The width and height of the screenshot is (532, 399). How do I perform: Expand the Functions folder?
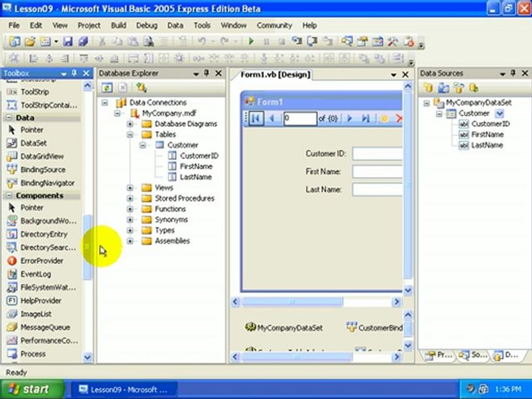[x=130, y=209]
